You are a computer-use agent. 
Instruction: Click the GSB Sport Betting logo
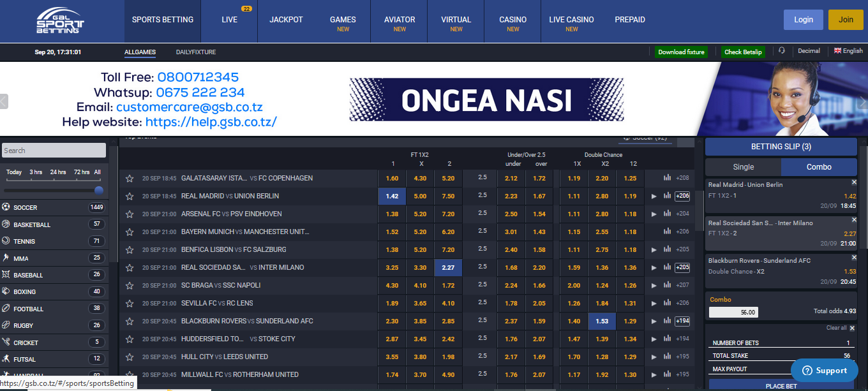[x=60, y=21]
